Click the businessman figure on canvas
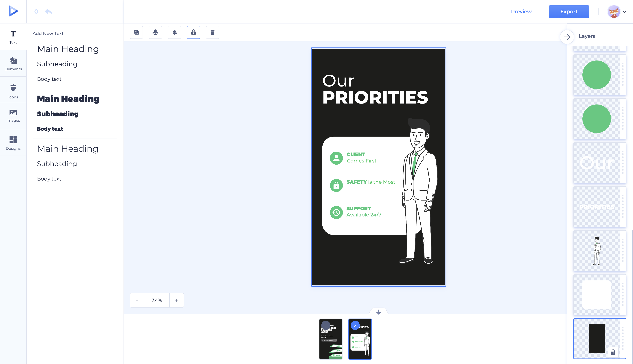This screenshot has width=633, height=364. click(419, 190)
